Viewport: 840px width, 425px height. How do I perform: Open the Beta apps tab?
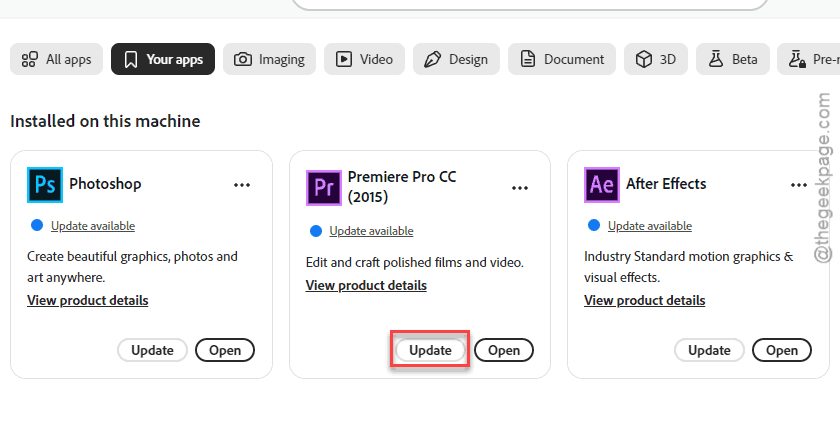coord(733,59)
